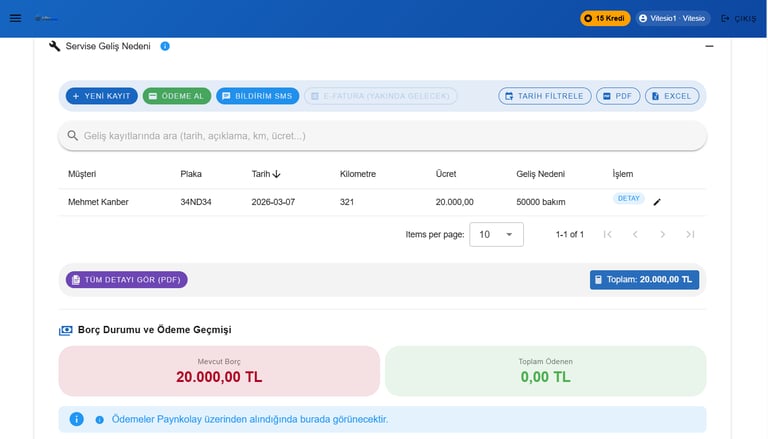The image size is (768, 439).
Task: Open the hamburger navigation menu
Action: [x=15, y=18]
